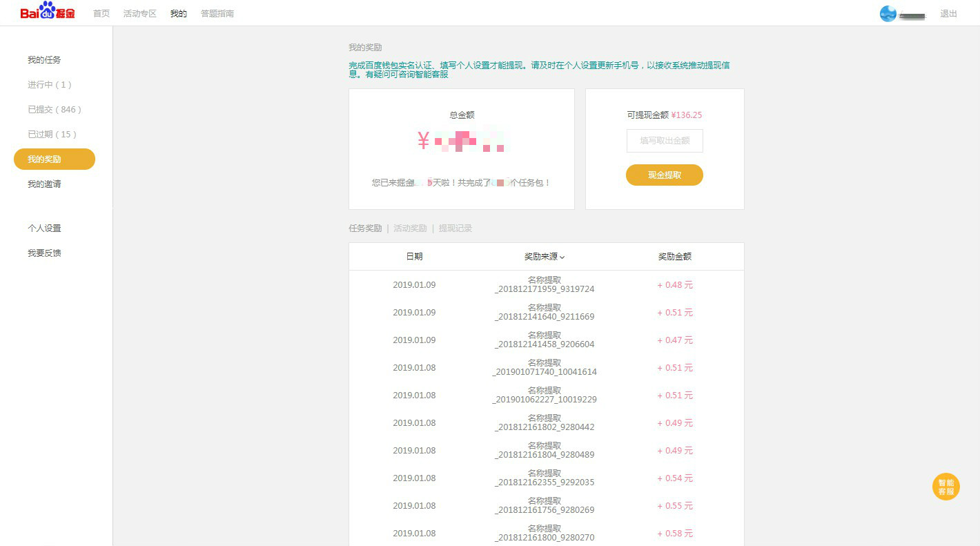The image size is (980, 546).
Task: Open the 答题指南 page
Action: pyautogui.click(x=217, y=12)
